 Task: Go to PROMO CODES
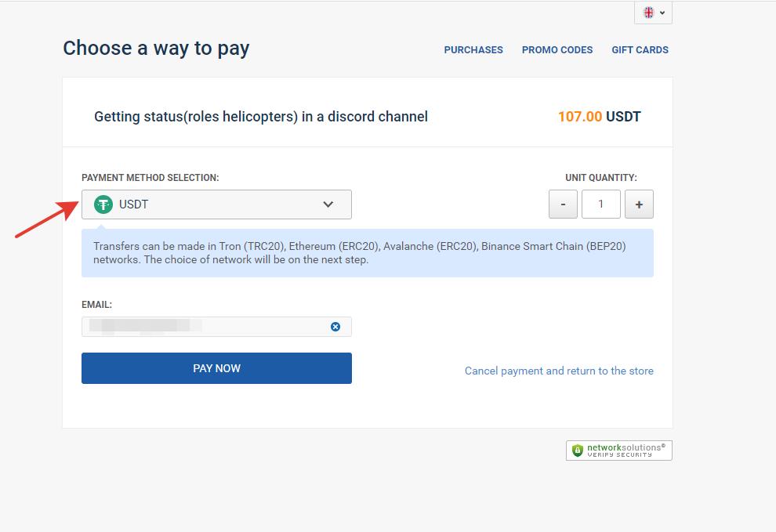(x=557, y=49)
